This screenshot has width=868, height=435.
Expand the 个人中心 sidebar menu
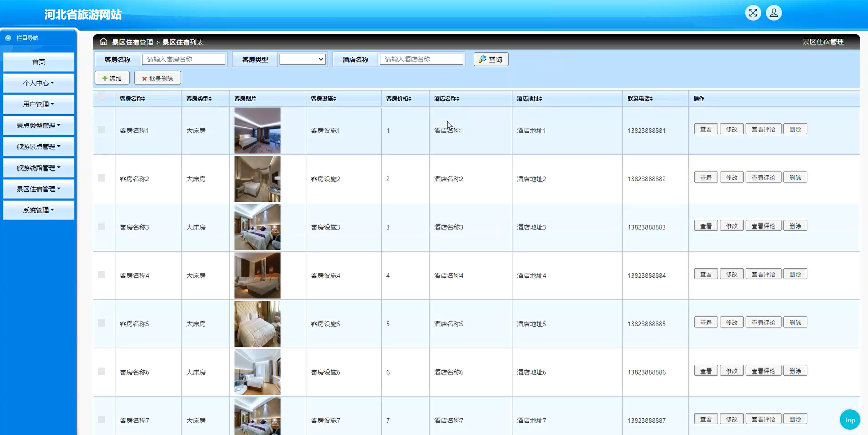(x=39, y=83)
